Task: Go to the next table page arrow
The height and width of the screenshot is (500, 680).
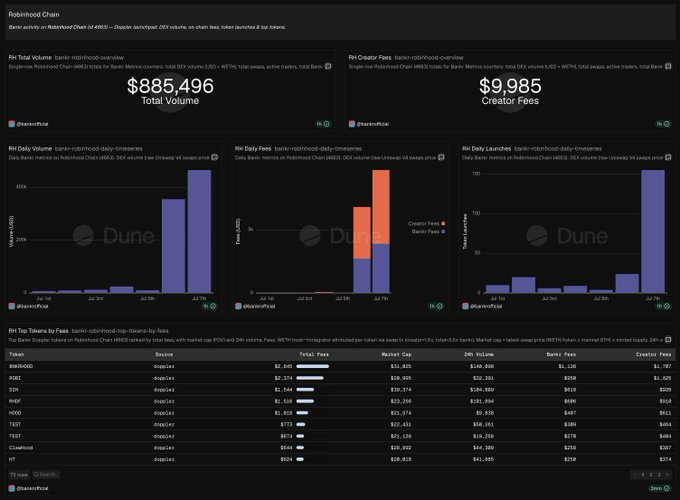Action: (667, 475)
